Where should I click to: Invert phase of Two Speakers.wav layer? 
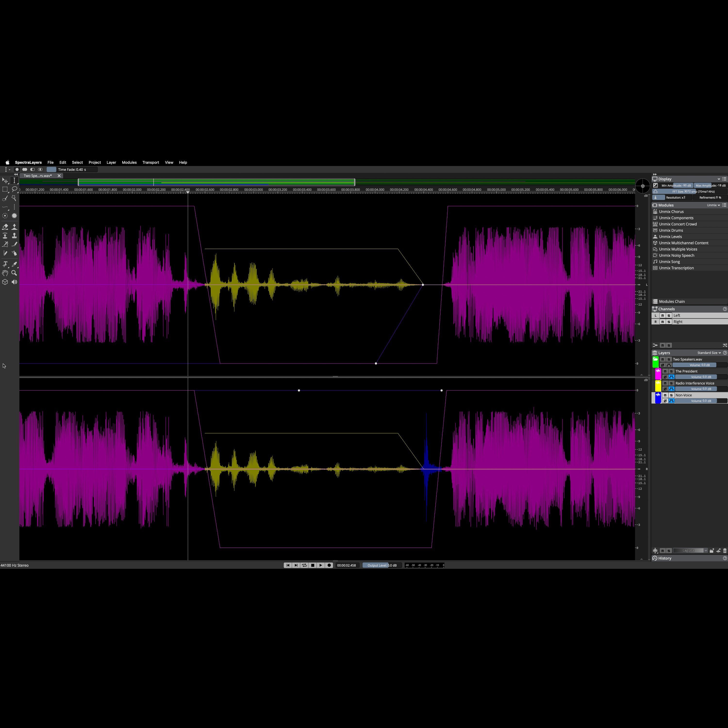pos(663,365)
